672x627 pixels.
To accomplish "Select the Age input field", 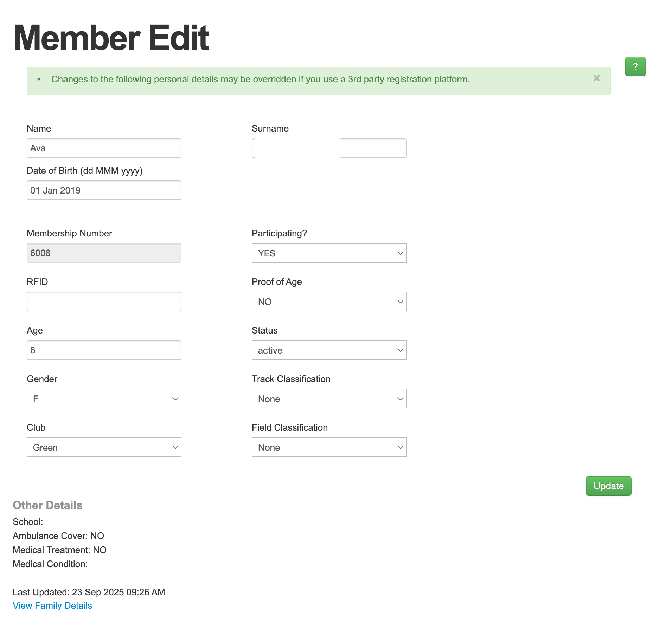I will (x=104, y=350).
